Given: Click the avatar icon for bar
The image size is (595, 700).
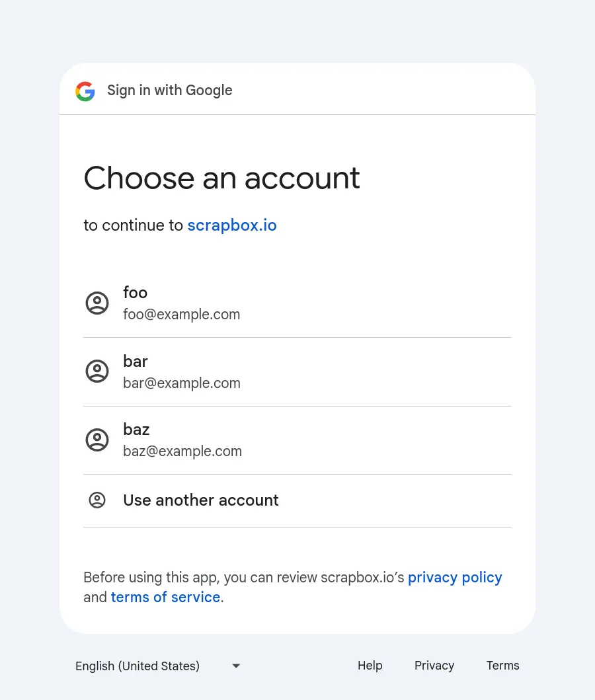Looking at the screenshot, I should click(x=97, y=371).
